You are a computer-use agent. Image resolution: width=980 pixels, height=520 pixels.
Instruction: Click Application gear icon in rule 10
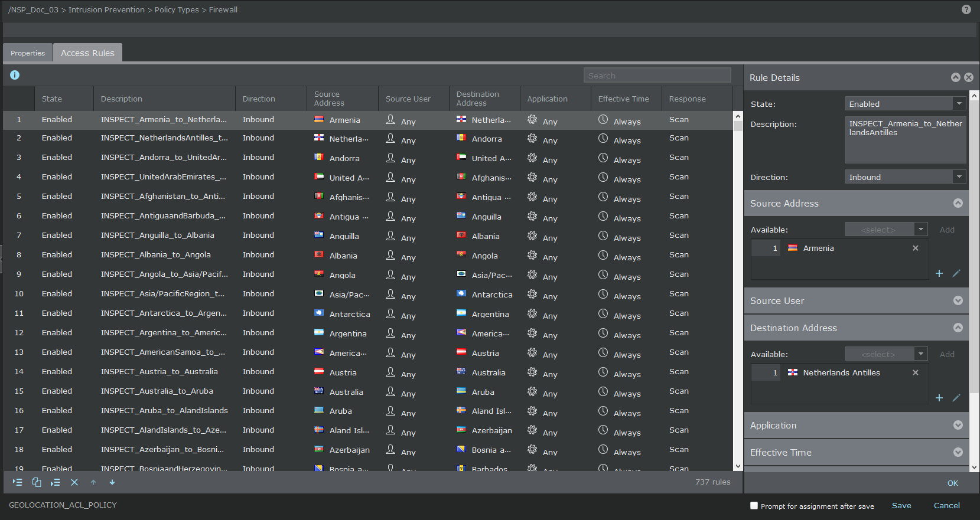point(532,294)
